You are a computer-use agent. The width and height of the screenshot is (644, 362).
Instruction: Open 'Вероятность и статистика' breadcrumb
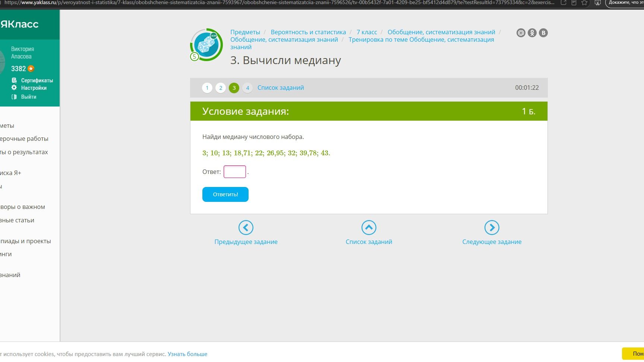point(308,32)
